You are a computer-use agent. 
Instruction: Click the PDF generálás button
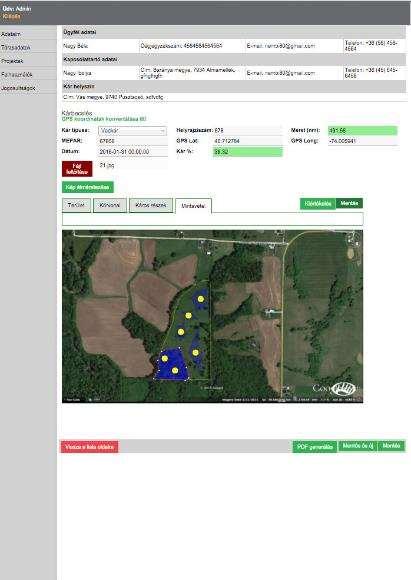315,447
